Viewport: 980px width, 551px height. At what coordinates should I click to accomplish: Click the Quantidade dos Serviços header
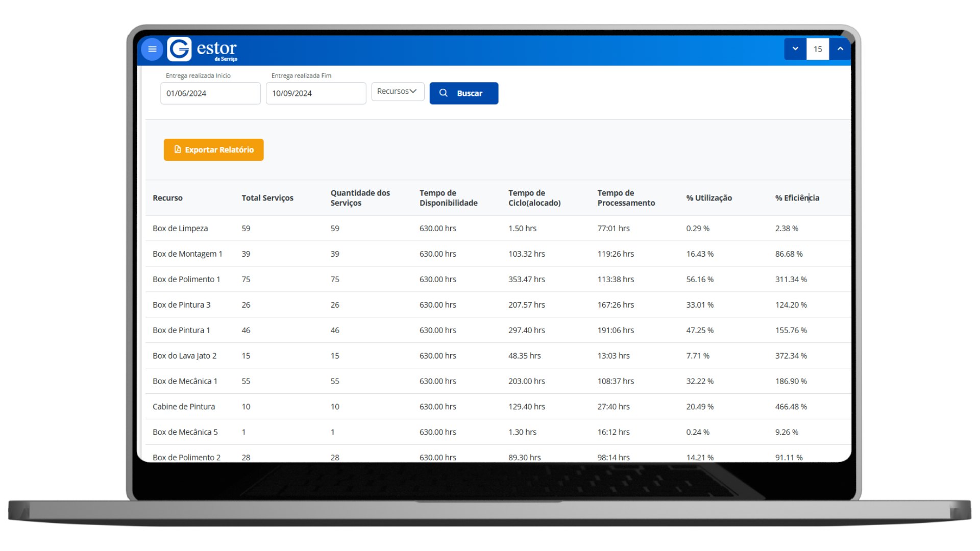tap(360, 198)
